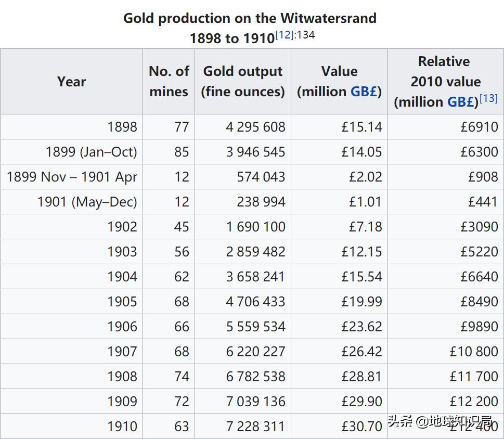Click the £12.15 value cell
Viewport: 504px width, 439px height.
[361, 252]
